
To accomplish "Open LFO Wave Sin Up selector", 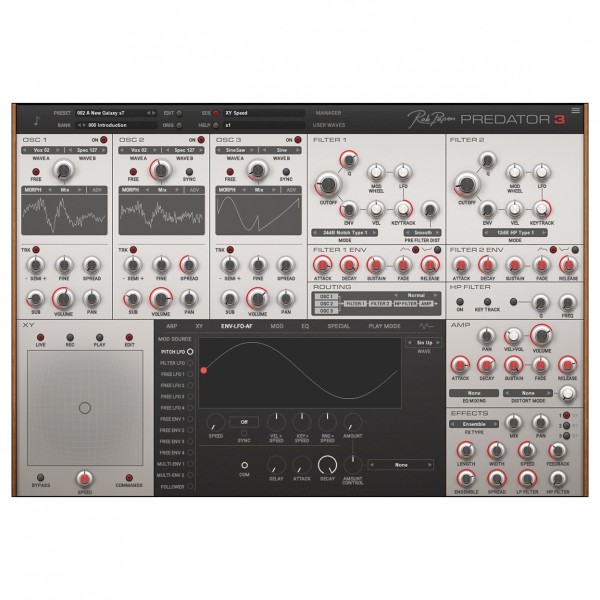I will [424, 342].
